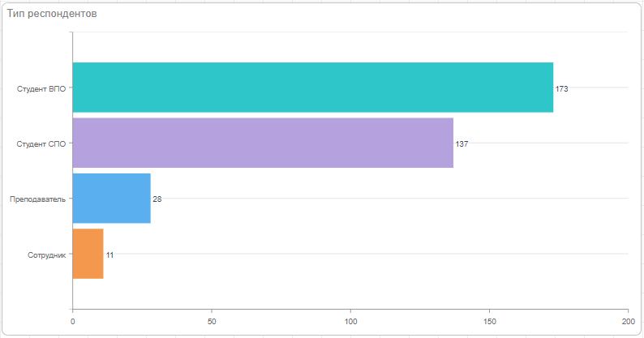Select the Студент СПО axis label

click(41, 143)
